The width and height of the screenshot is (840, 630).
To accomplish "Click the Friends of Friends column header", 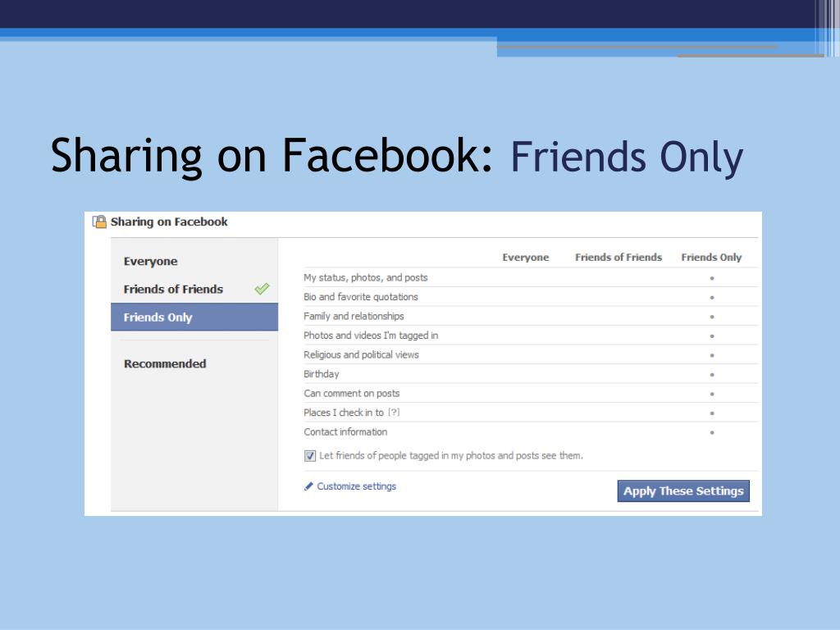I will click(x=619, y=257).
